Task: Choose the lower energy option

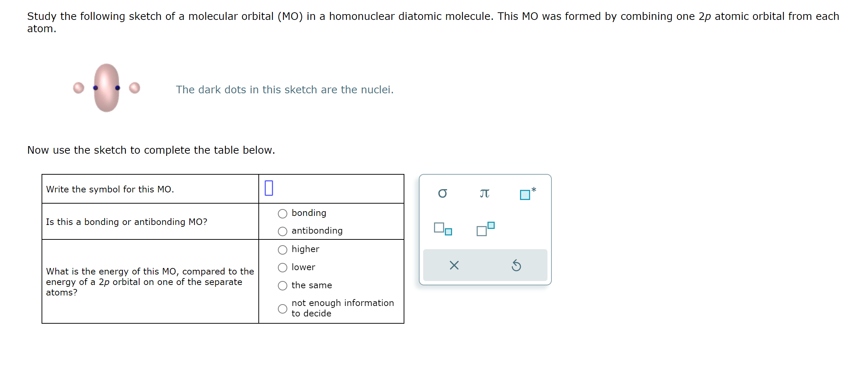Action: click(282, 267)
